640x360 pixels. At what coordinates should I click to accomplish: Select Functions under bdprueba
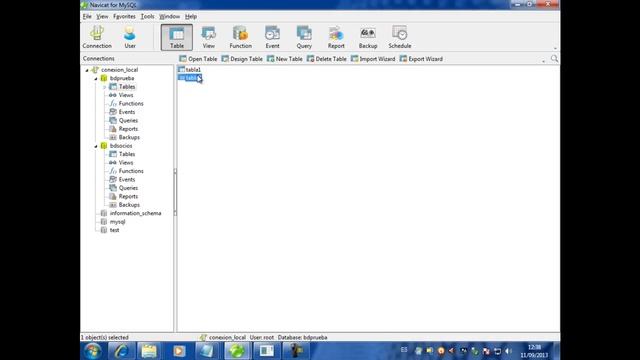[x=131, y=104]
